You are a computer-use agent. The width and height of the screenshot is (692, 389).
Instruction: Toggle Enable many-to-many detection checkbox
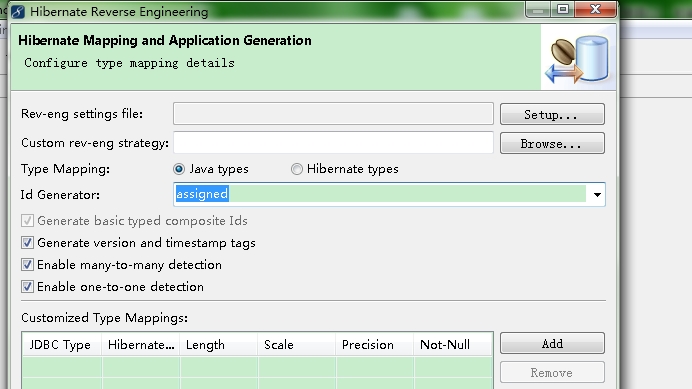pyautogui.click(x=27, y=265)
